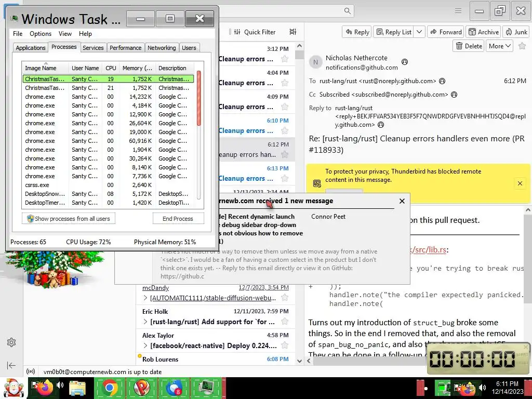Click Thunderbird taskbar icon with badge

pos(175,388)
